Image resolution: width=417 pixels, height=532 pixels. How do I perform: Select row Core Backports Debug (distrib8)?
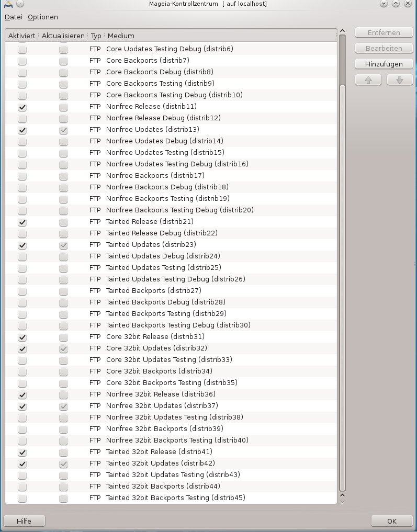click(x=171, y=72)
